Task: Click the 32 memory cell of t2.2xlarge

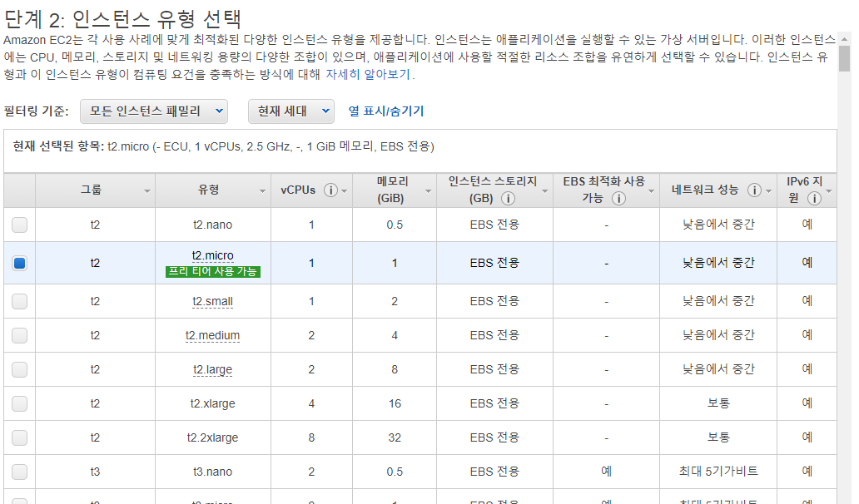Action: [x=395, y=437]
